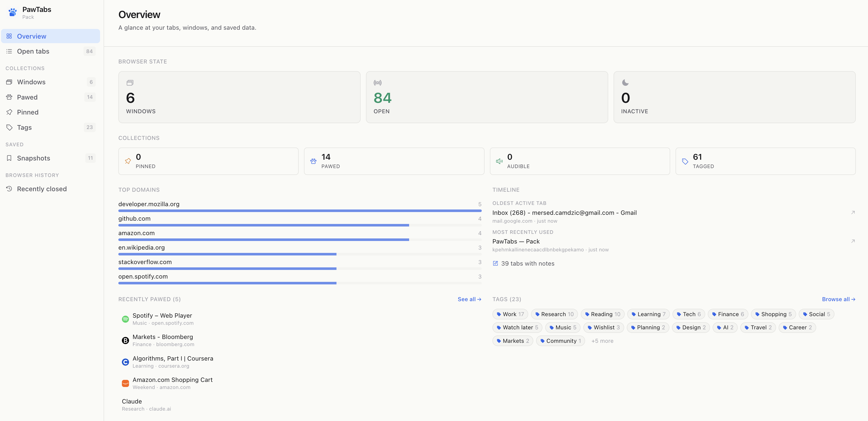
Task: Open the 6 Windows stat card
Action: (x=239, y=97)
